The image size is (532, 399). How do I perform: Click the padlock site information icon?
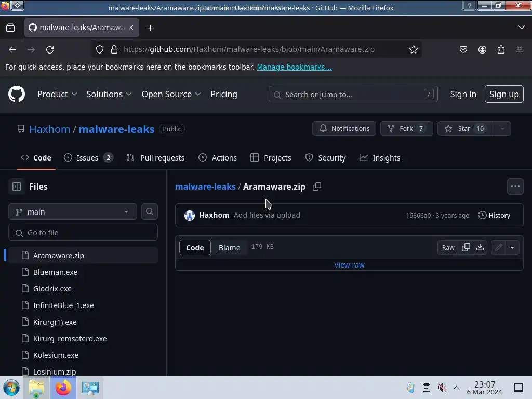click(114, 49)
